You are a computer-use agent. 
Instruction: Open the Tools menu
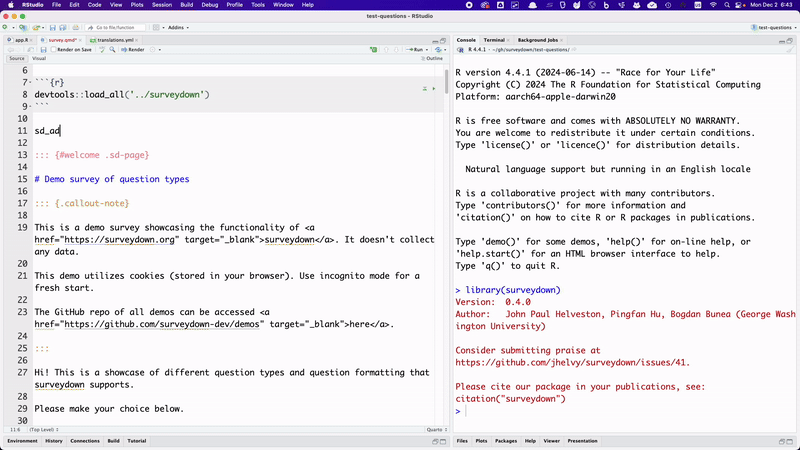(x=258, y=5)
